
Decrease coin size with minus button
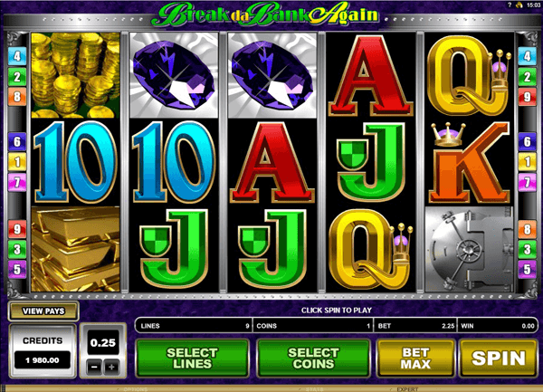point(94,368)
